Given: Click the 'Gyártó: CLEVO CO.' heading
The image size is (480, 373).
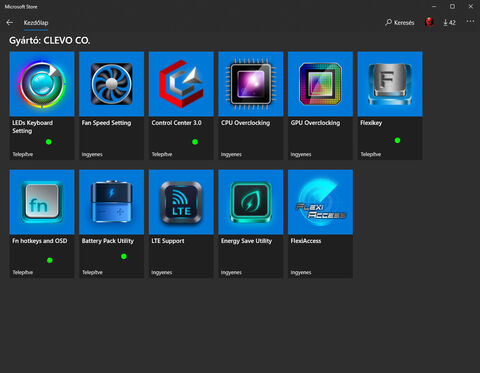Looking at the screenshot, I should coord(50,41).
